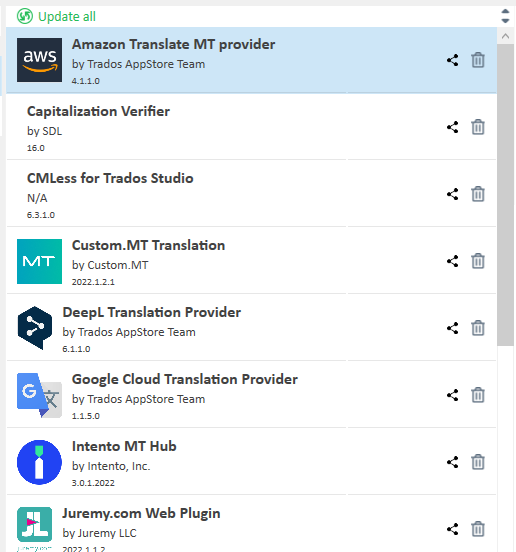The height and width of the screenshot is (552, 516).
Task: Delete the Juremy.com Web Plugin
Action: pos(478,529)
